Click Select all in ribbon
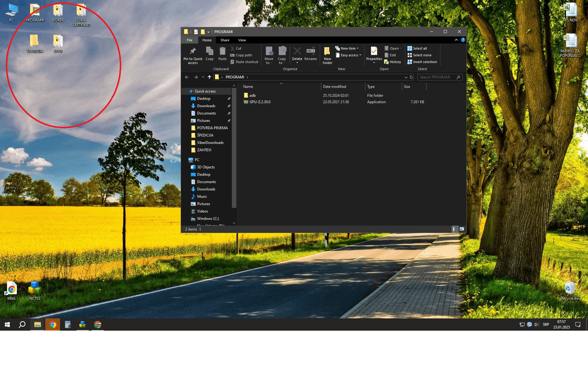Viewport: 588px width, 372px height. 417,48
